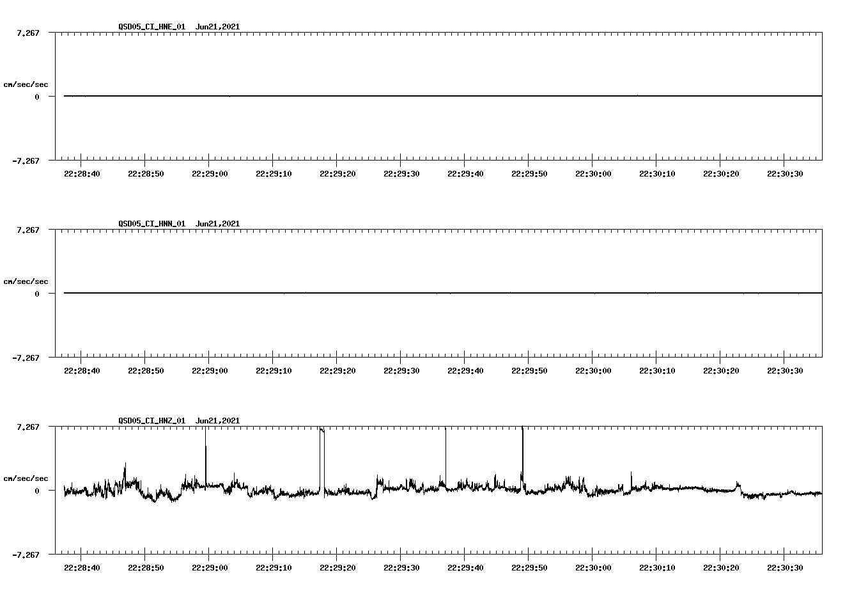
Task: Click the zero label on HNN plot axis
Action: click(x=37, y=294)
